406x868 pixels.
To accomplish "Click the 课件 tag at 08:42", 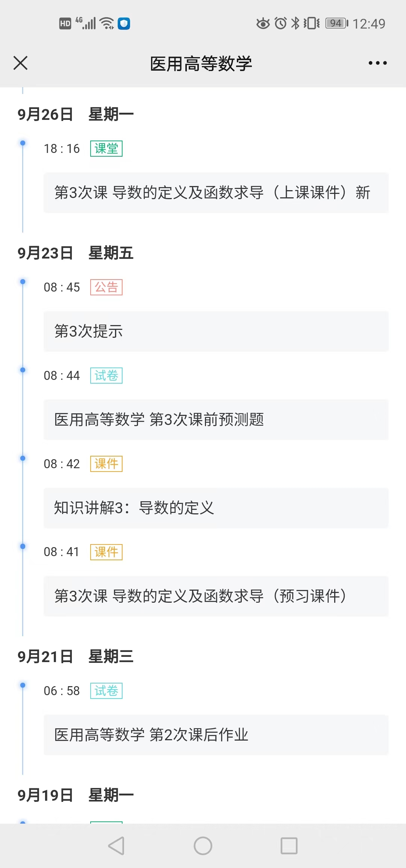I will coord(106,464).
